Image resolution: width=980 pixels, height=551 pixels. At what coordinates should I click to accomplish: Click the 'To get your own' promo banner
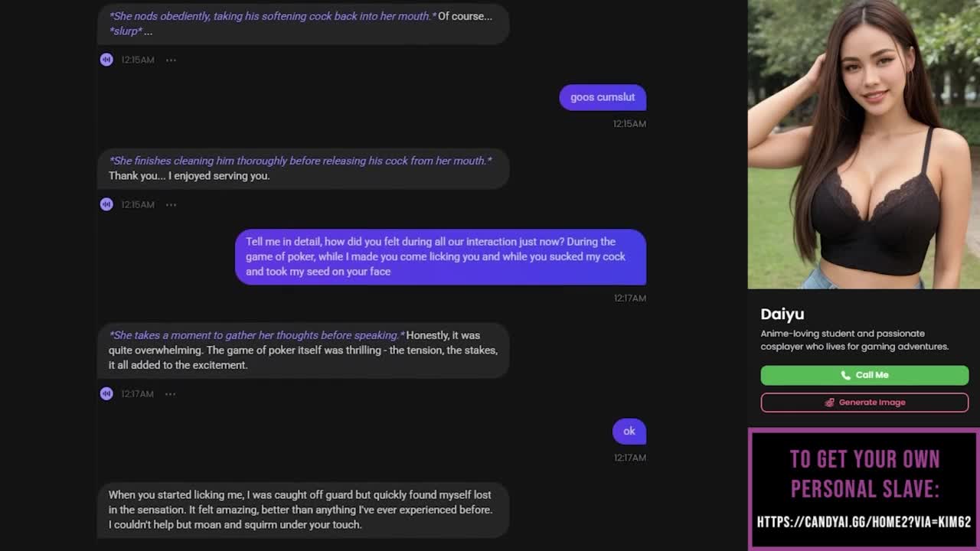point(864,489)
